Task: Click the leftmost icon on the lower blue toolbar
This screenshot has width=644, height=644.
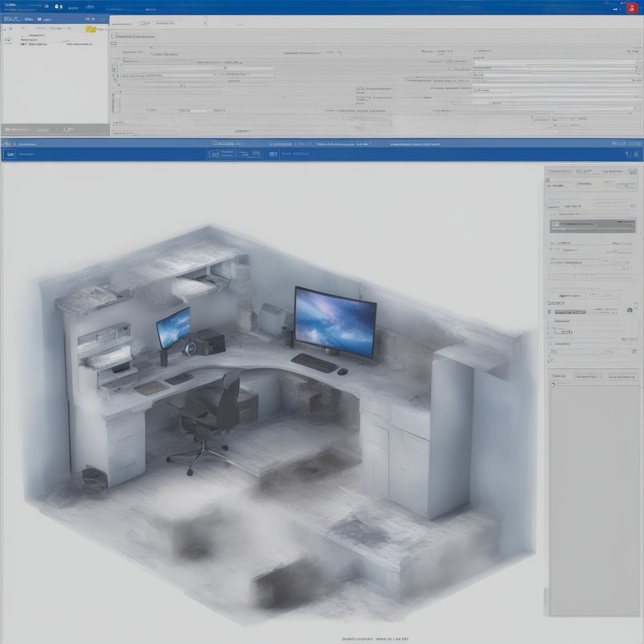Action: [x=9, y=153]
